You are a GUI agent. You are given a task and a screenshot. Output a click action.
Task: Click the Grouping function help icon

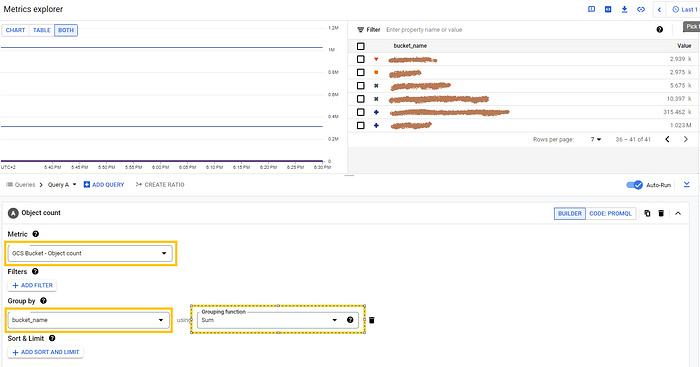(x=350, y=320)
